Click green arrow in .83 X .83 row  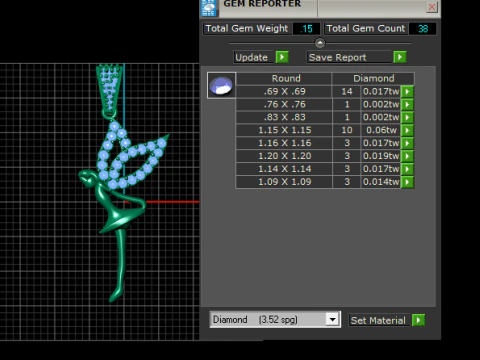[x=407, y=117]
